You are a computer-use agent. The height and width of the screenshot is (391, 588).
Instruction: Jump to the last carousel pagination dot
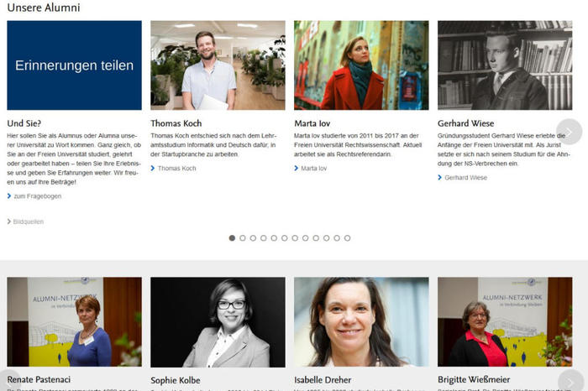tap(347, 238)
